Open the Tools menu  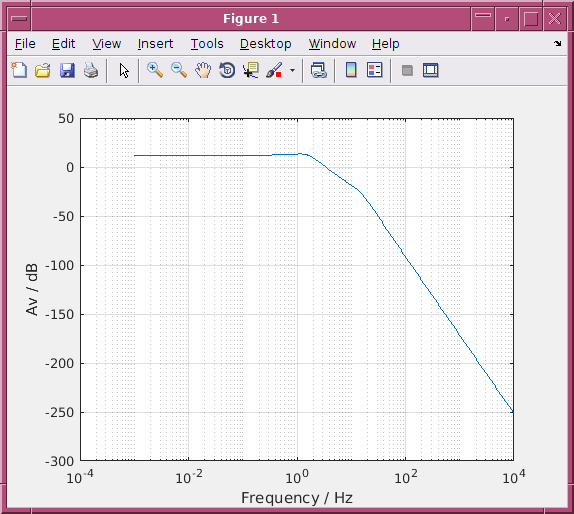(x=207, y=44)
